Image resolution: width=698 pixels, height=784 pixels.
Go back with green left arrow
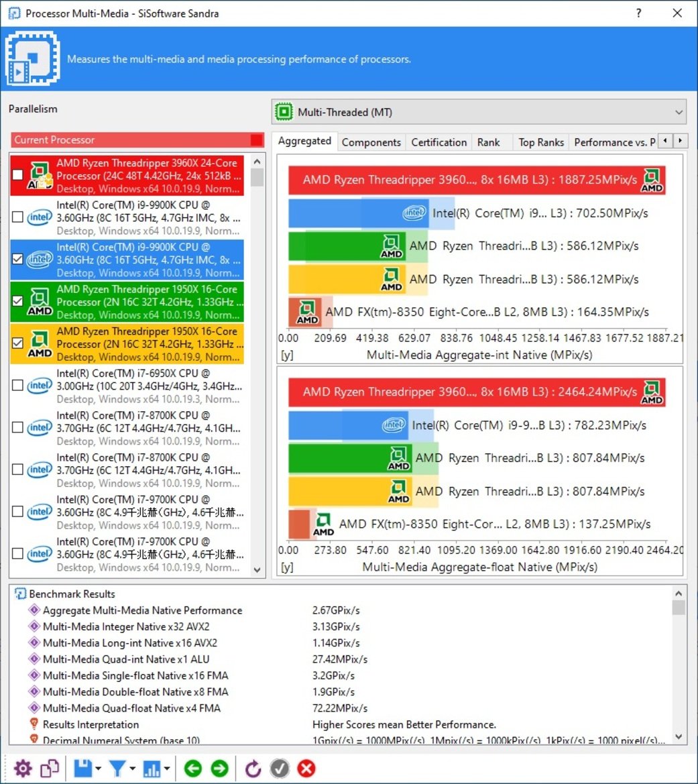click(193, 769)
